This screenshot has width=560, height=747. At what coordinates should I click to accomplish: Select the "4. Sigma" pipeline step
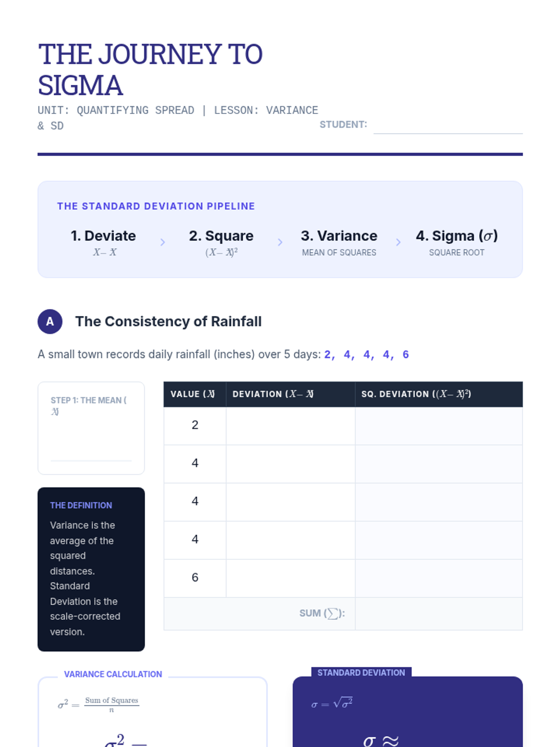click(456, 242)
